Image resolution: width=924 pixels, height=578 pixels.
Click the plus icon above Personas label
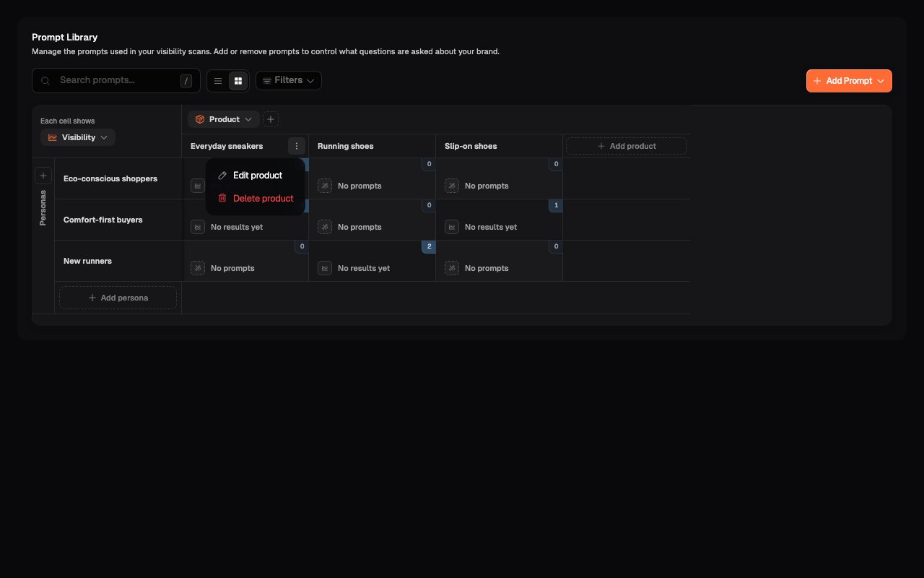tap(43, 176)
